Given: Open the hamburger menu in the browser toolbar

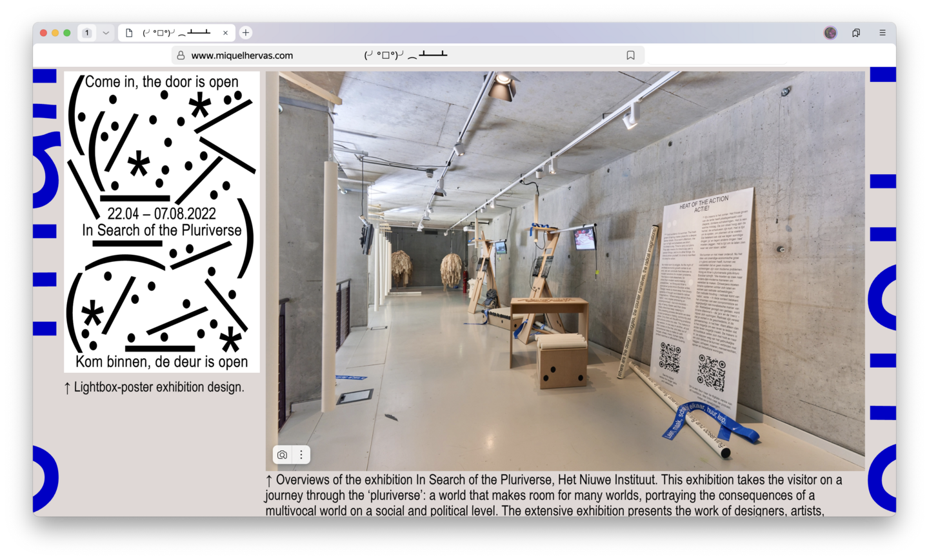Looking at the screenshot, I should pos(883,33).
